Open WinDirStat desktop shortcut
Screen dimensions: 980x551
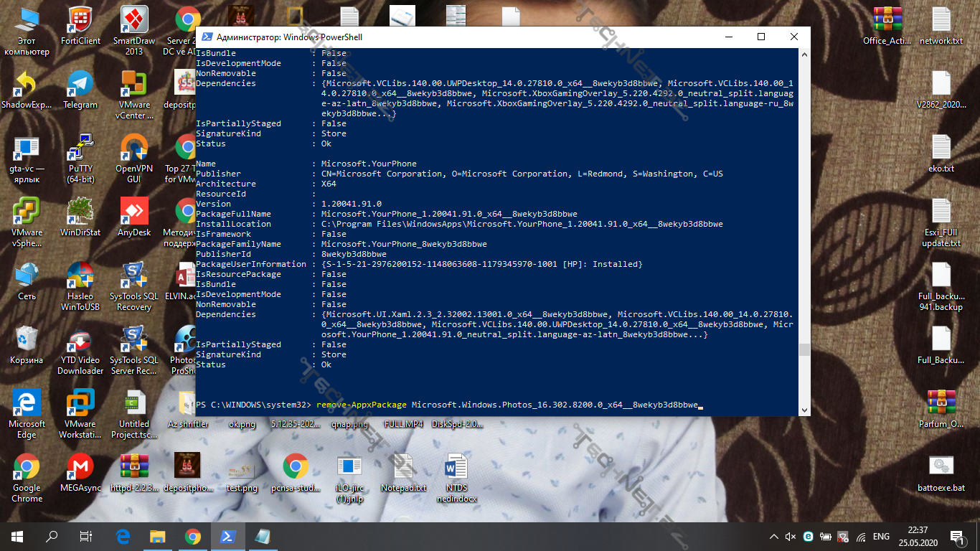click(80, 212)
